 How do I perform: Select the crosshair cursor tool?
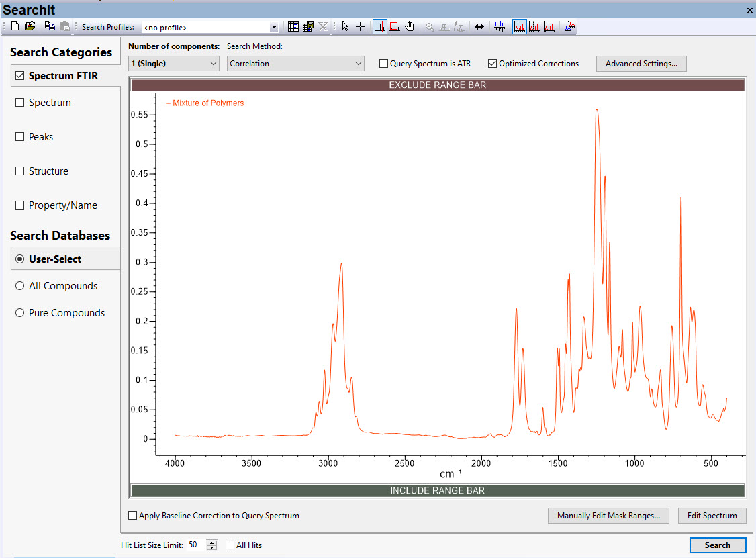[x=361, y=27]
